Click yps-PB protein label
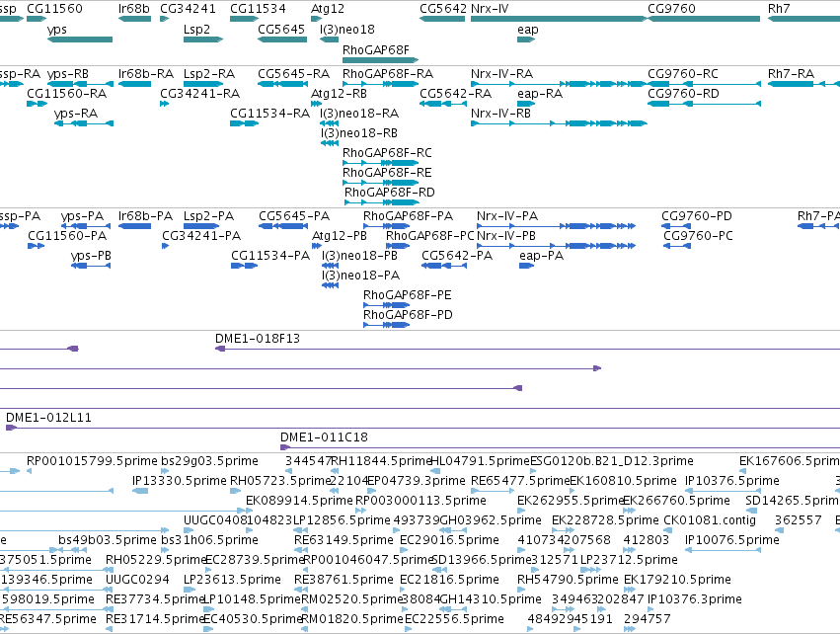This screenshot has width=840, height=634. 91,256
